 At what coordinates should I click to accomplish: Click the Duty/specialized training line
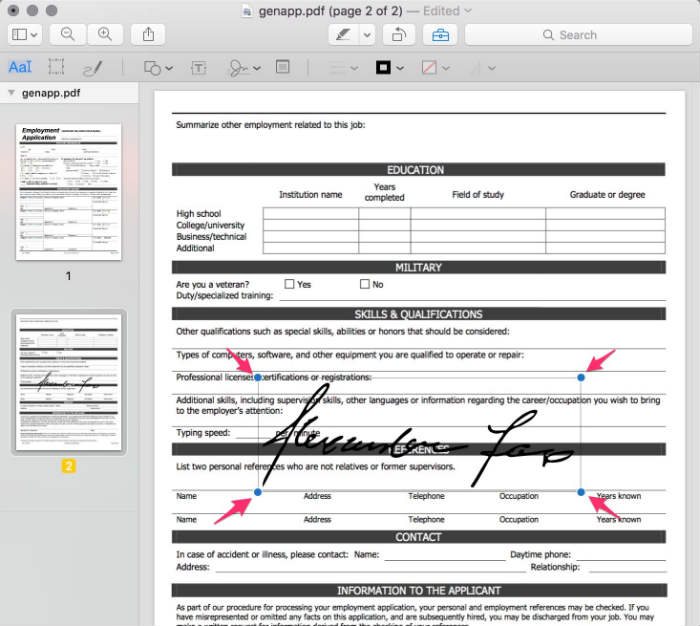pyautogui.click(x=472, y=296)
